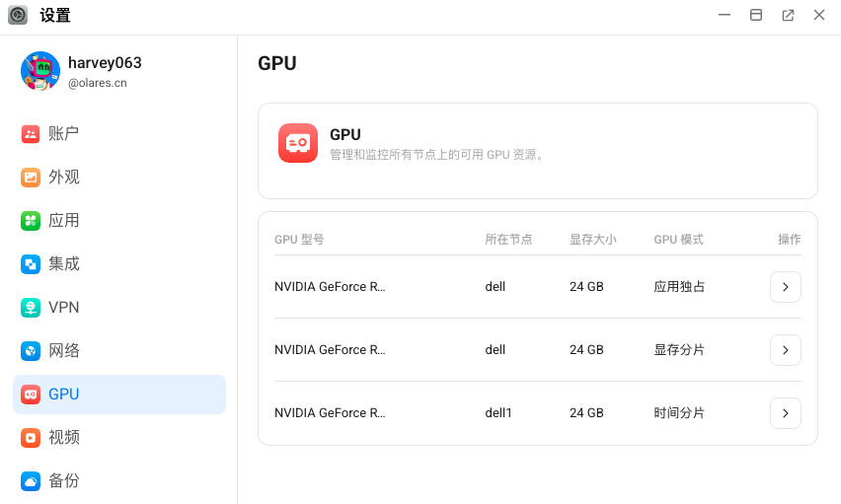Click the 操作 column header

[790, 240]
